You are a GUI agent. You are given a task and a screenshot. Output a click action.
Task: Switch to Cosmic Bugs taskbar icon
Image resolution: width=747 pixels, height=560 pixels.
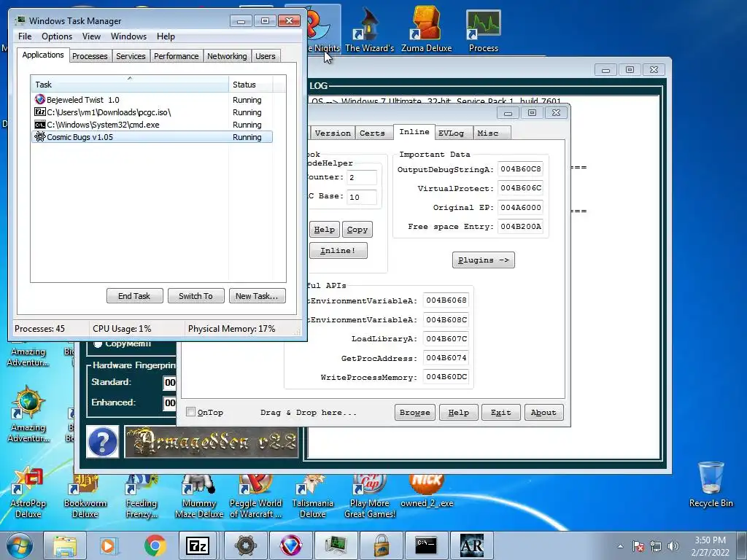tap(245, 545)
